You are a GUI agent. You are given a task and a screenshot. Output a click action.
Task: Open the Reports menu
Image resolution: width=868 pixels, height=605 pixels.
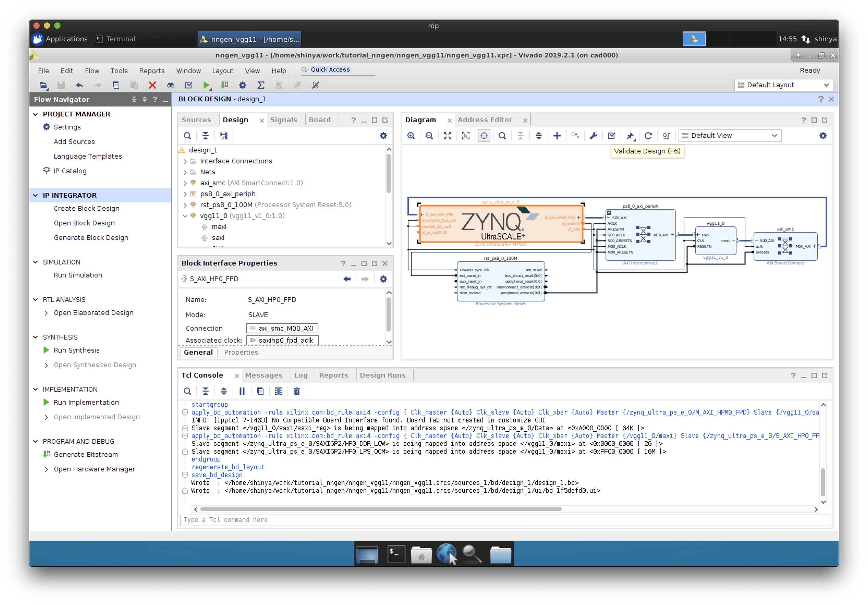tap(152, 71)
